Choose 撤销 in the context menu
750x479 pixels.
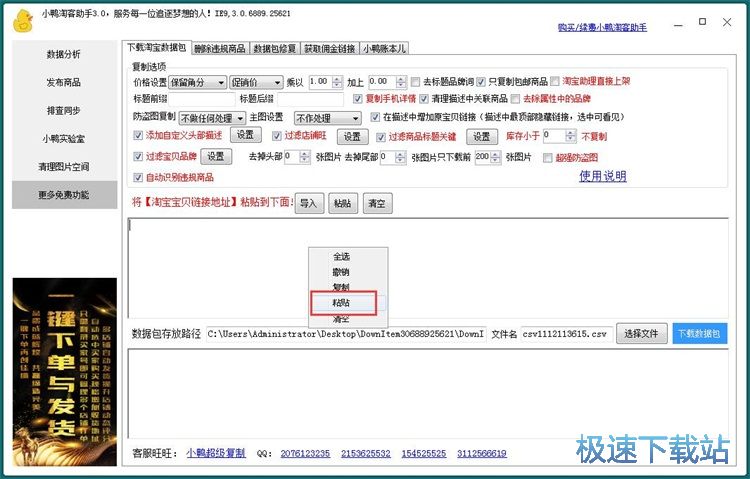tap(342, 272)
